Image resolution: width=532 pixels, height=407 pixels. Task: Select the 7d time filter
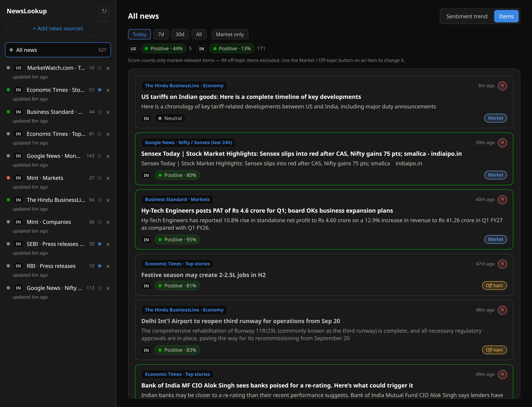click(x=161, y=34)
